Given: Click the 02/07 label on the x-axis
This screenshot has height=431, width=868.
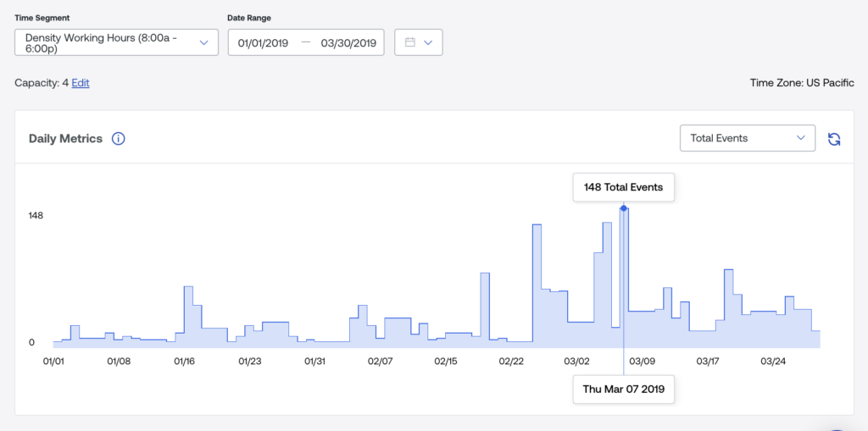Looking at the screenshot, I should click(x=381, y=362).
